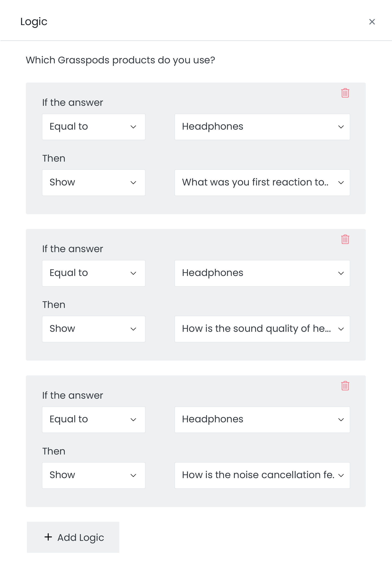Screen dimensions: 392x563
Task: Open first rule's Headphones answer dropdown
Action: pos(262,127)
